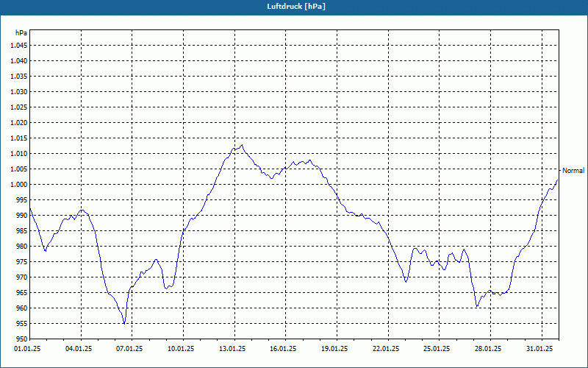Click the pressure curve peak near 13.01.25
This screenshot has width=588, height=368.
(242, 145)
